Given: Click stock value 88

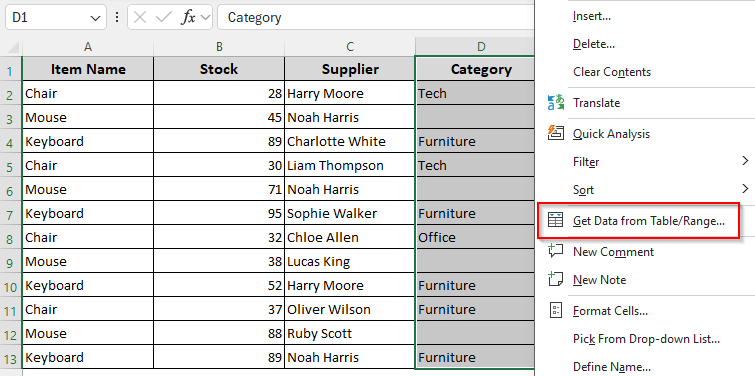Looking at the screenshot, I should [x=219, y=333].
